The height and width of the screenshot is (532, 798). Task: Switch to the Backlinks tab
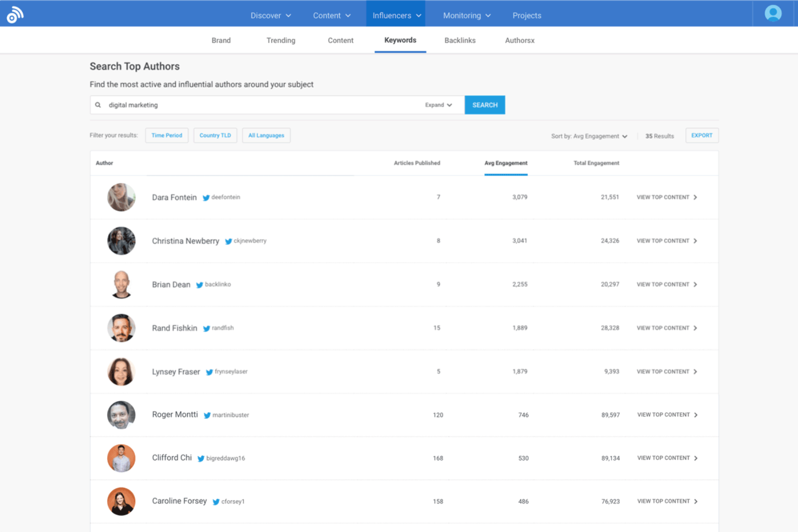tap(460, 40)
